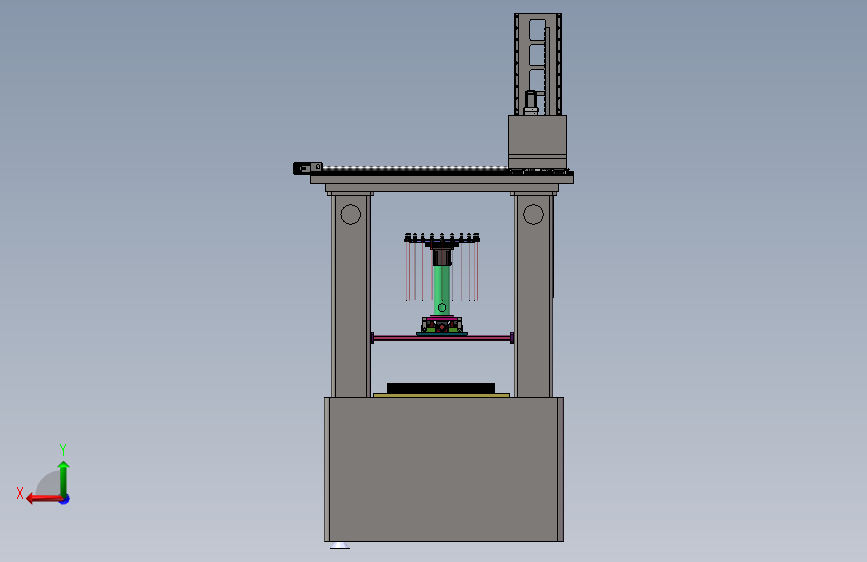Select the yellow plate under the black block

(441, 395)
